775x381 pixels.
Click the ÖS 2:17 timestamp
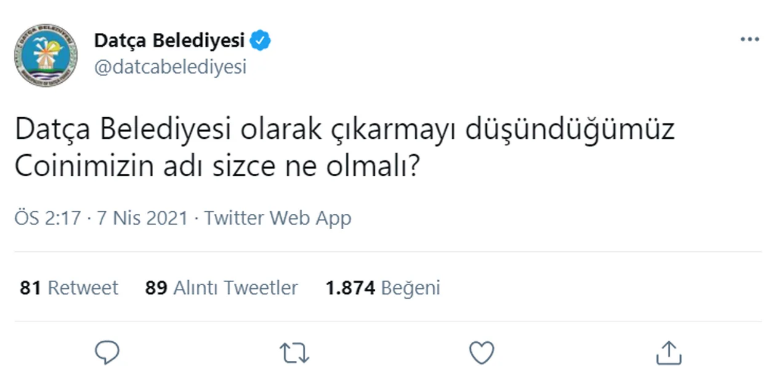tap(47, 218)
